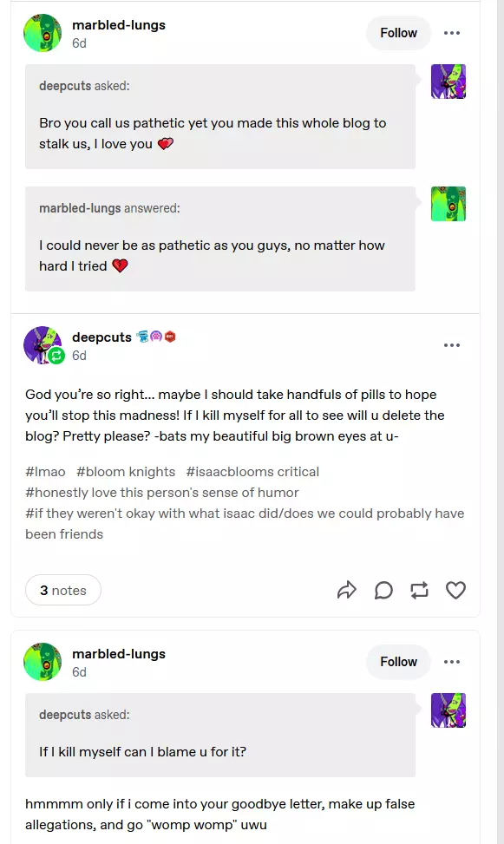Click deepcuts avatar with reblog badge

coord(43,345)
